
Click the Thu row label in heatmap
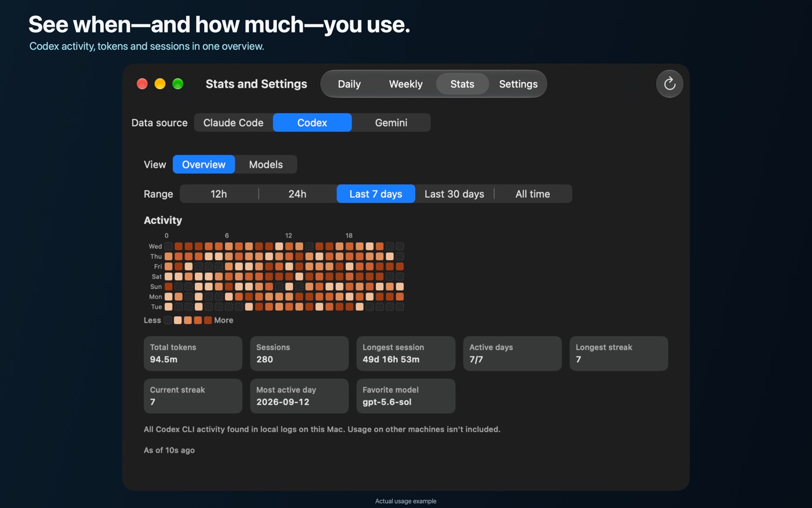(x=156, y=257)
